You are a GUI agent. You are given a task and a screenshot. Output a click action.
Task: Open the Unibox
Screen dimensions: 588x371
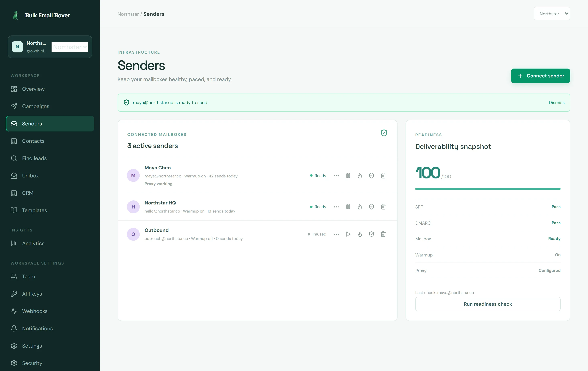[50, 176]
